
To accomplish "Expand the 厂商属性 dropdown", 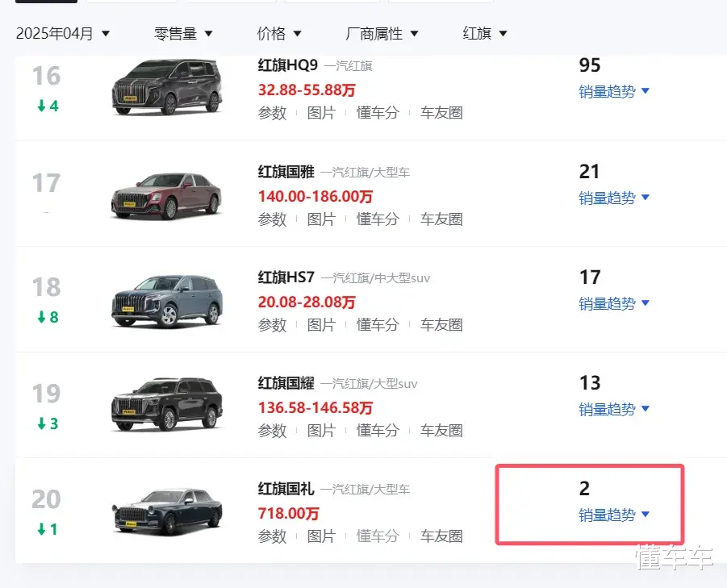I will (x=382, y=34).
